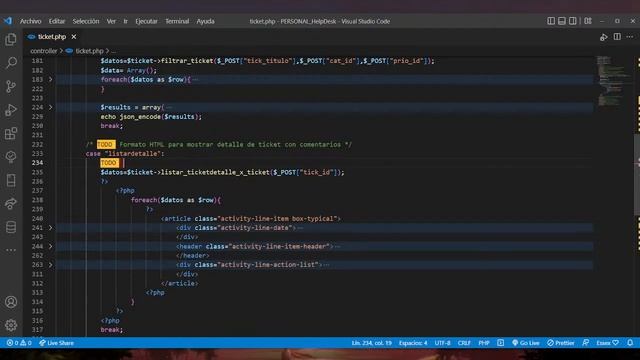Change language mode via PHP in the status bar

point(484,343)
